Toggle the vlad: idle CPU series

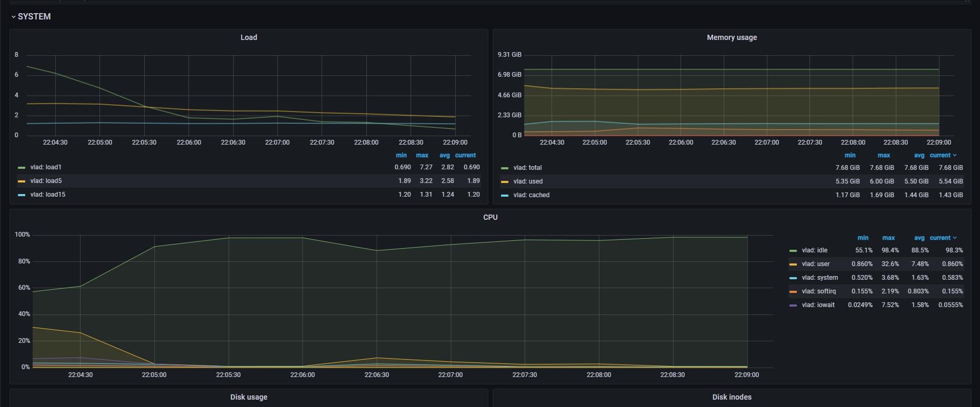815,250
